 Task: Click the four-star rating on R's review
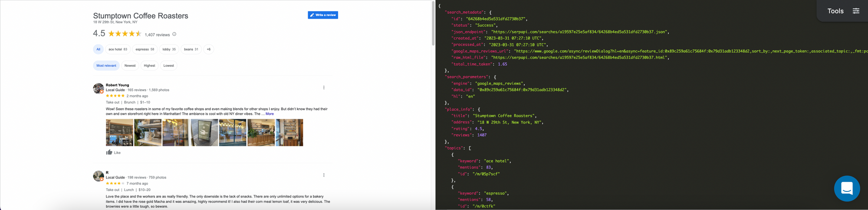(115, 184)
